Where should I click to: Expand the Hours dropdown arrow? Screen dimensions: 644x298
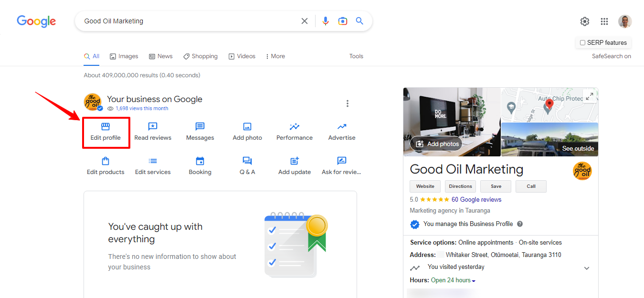pyautogui.click(x=474, y=281)
